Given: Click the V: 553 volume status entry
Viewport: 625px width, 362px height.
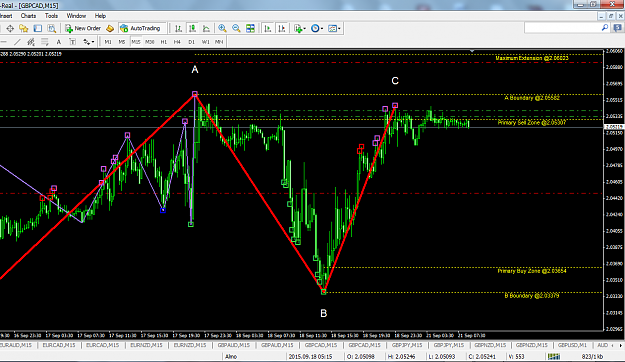Looking at the screenshot, I should coord(517,356).
